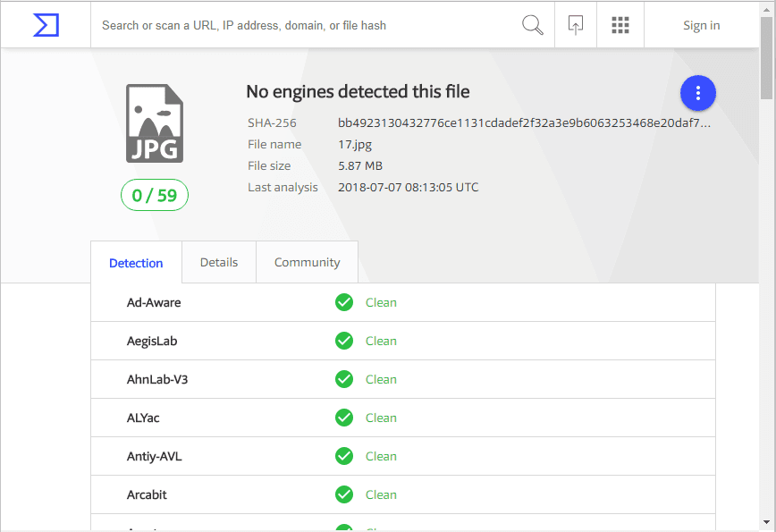Viewport: 776px width, 532px height.
Task: Click the Clean result for ALYac
Action: [381, 418]
